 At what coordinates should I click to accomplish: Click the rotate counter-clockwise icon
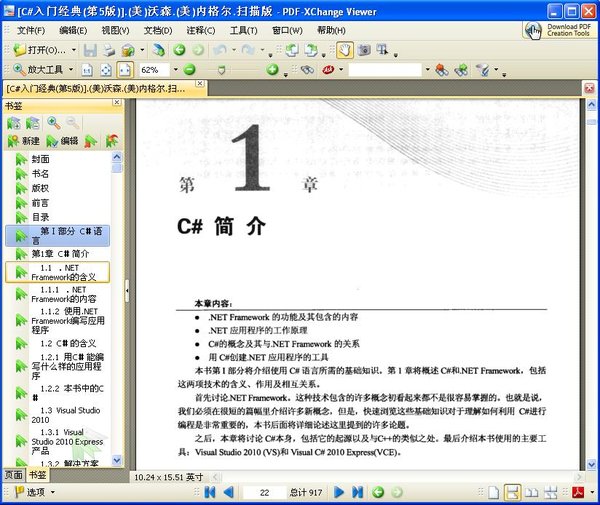pyautogui.click(x=292, y=50)
